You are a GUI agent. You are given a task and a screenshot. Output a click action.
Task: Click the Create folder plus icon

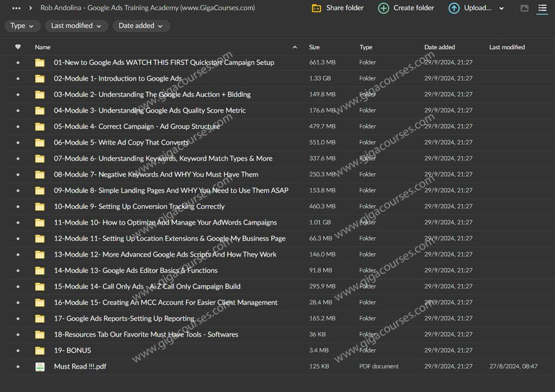click(384, 8)
